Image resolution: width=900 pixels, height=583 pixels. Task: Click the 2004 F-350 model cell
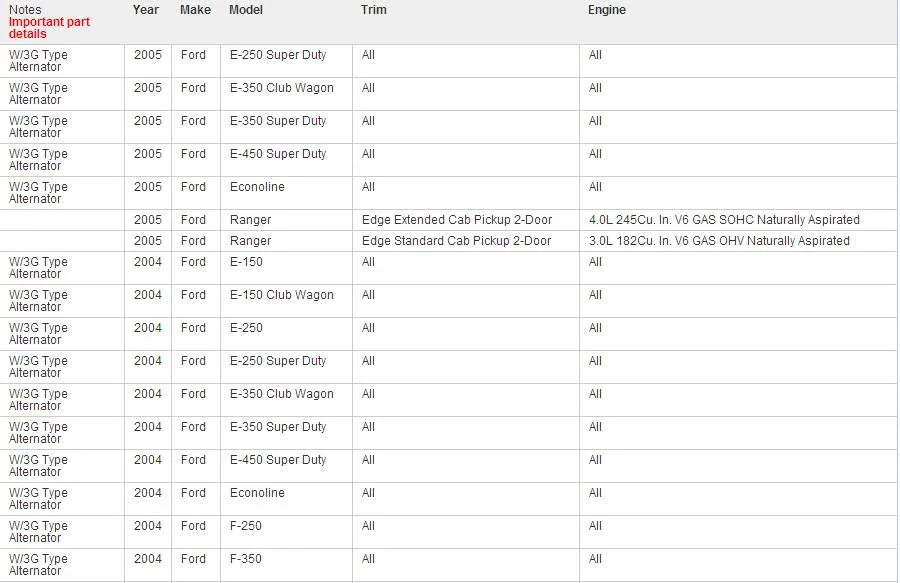(x=246, y=559)
